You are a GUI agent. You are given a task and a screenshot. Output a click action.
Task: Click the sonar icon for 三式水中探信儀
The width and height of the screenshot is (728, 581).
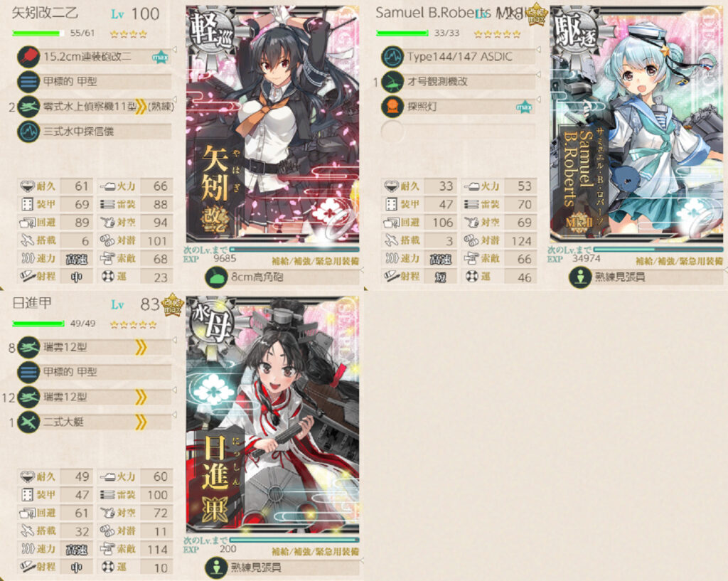pos(28,132)
